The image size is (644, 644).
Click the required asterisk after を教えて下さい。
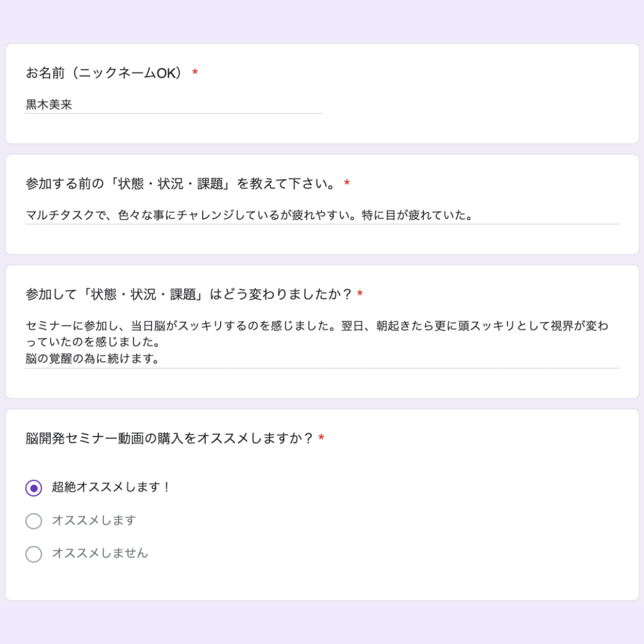point(347,183)
